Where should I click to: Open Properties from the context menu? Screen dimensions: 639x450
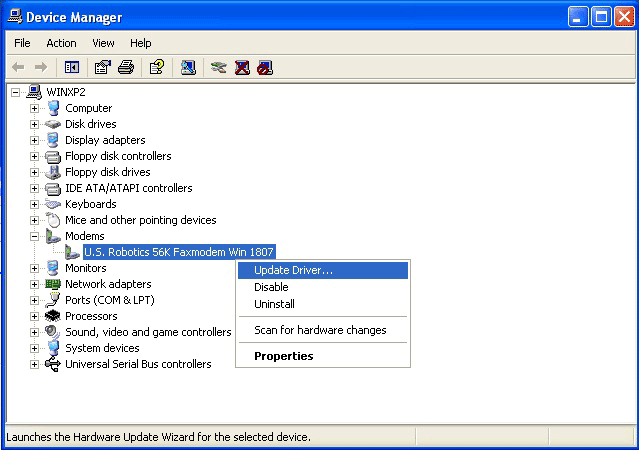[283, 356]
